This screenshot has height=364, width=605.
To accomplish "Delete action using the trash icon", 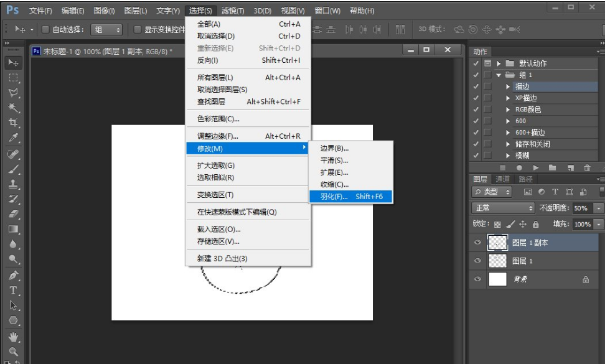I will [x=587, y=168].
